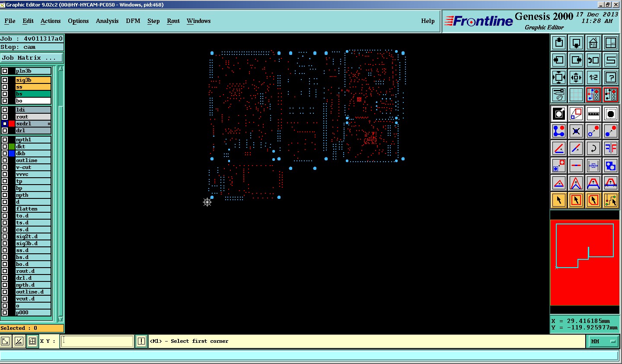622x364 pixels.
Task: Select the polygon-area arrow selection tool
Action: [593, 200]
